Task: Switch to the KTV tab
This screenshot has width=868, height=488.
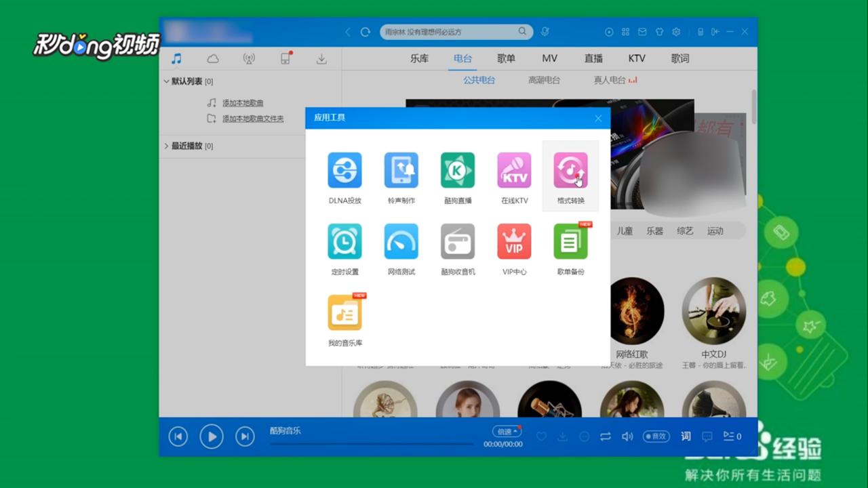Action: [637, 58]
